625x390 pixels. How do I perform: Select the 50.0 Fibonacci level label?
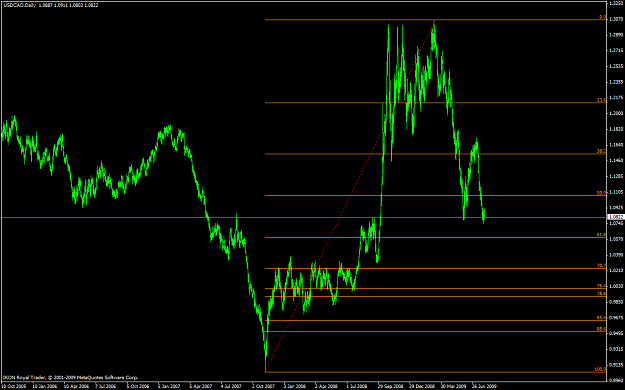[x=601, y=193]
